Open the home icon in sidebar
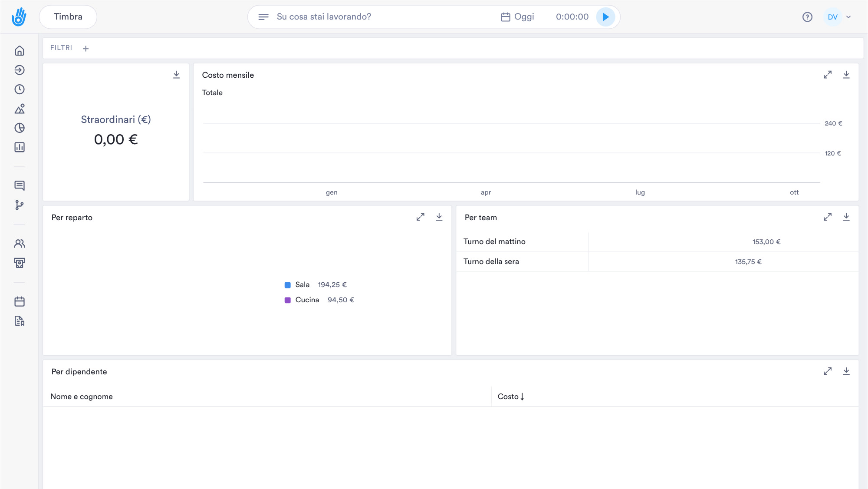Screen dimensions: 868x489 [x=20, y=51]
